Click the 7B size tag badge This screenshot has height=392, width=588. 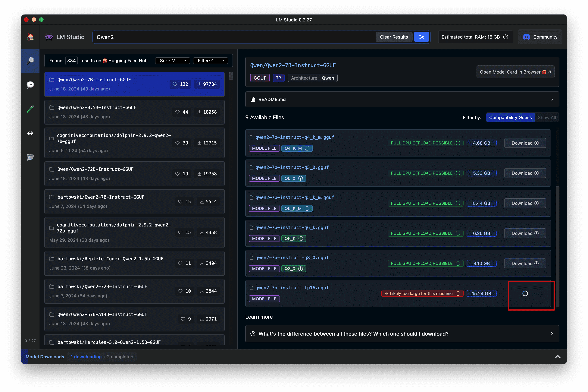(x=279, y=78)
